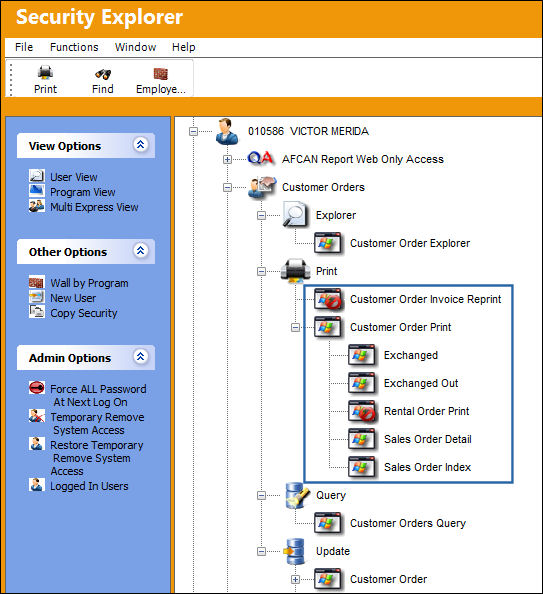Select Customer Orders Query row
The width and height of the screenshot is (543, 594).
408,524
